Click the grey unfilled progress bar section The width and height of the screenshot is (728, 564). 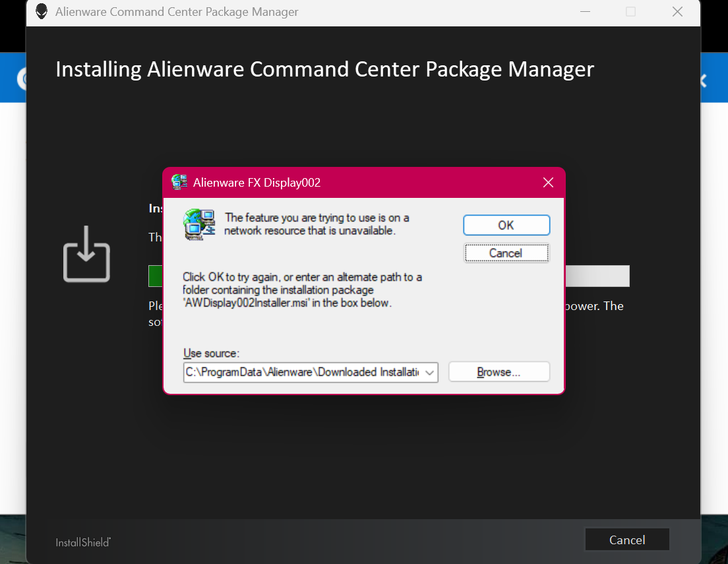597,276
